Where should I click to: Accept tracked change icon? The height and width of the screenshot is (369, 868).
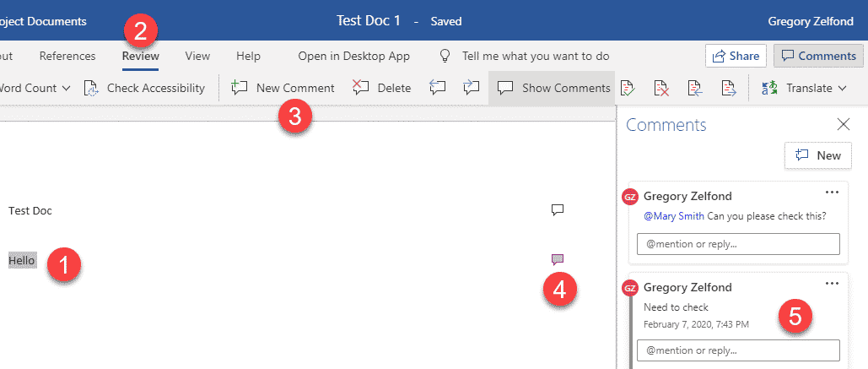pos(628,88)
